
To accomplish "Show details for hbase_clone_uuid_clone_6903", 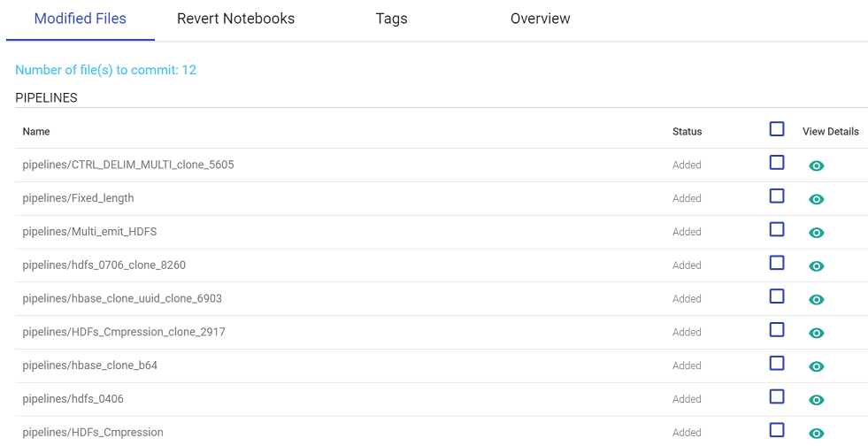I will tap(816, 299).
